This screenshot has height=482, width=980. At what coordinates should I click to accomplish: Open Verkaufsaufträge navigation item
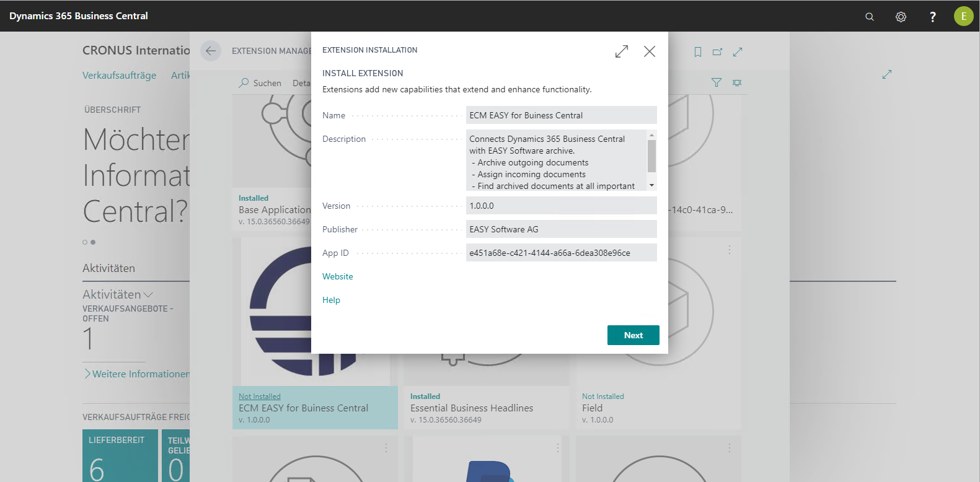pos(119,75)
